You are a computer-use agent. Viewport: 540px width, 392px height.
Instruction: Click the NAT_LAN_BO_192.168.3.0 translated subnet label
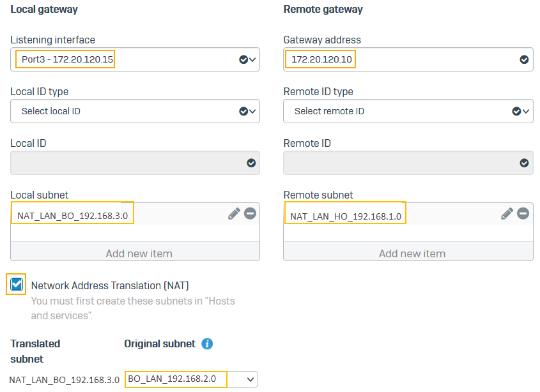click(x=64, y=379)
